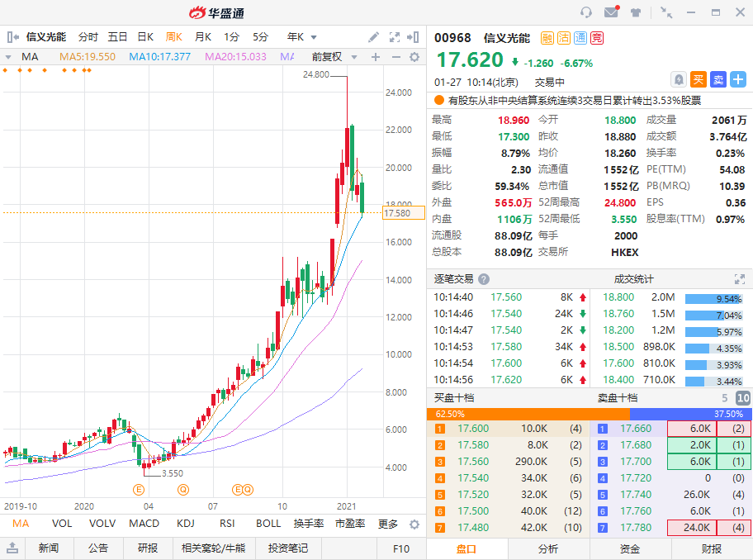
Task: Click the share upload icon
Action: [12, 548]
